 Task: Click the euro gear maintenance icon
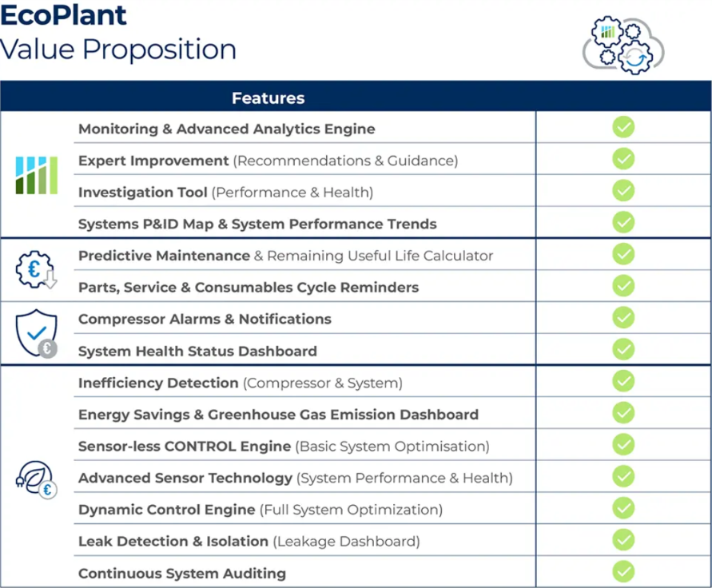tap(37, 270)
